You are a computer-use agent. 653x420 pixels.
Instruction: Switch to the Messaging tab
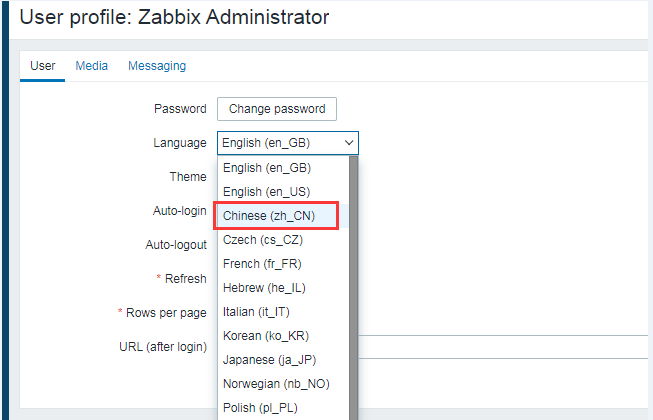coord(157,66)
